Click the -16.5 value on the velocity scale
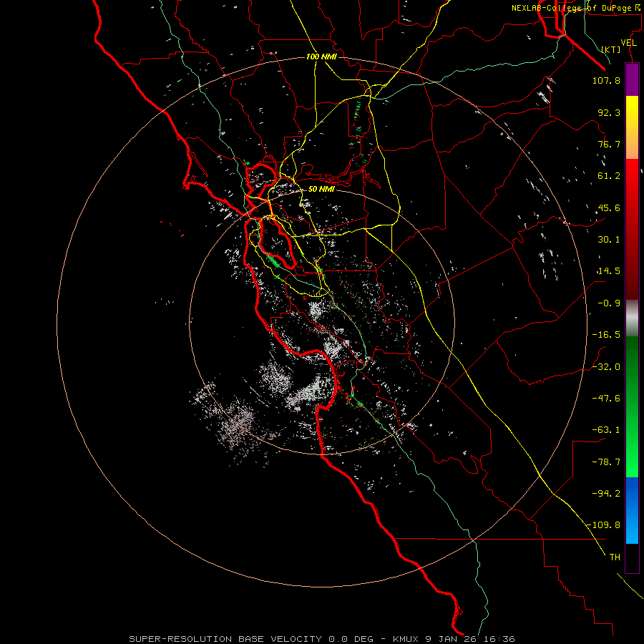 (606, 335)
